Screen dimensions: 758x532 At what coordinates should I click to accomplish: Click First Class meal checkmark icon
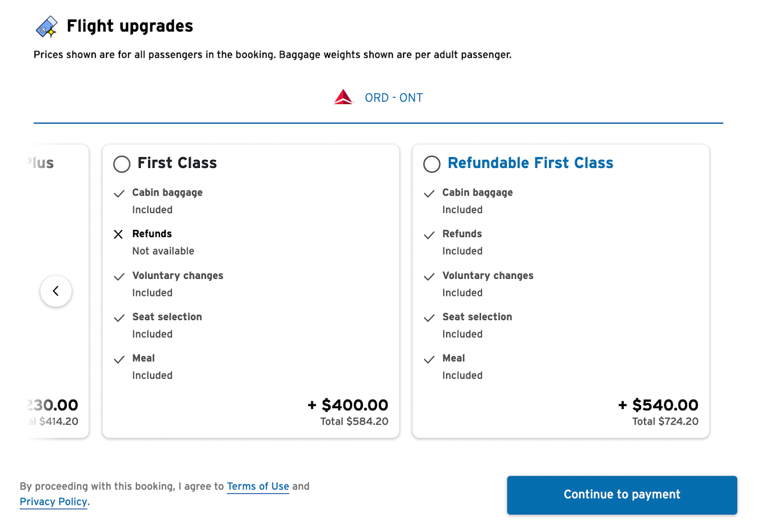[119, 359]
